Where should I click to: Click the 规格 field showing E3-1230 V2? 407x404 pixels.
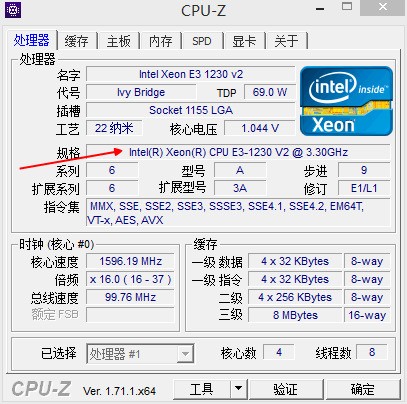238,152
